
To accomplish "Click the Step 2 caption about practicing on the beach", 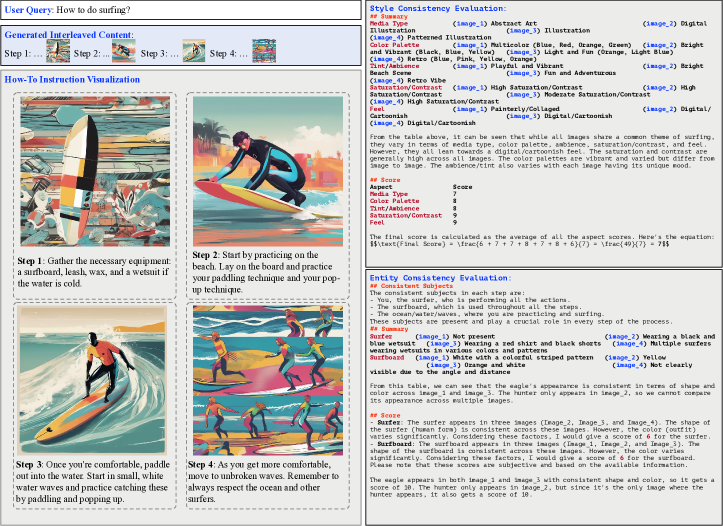I will [267, 272].
